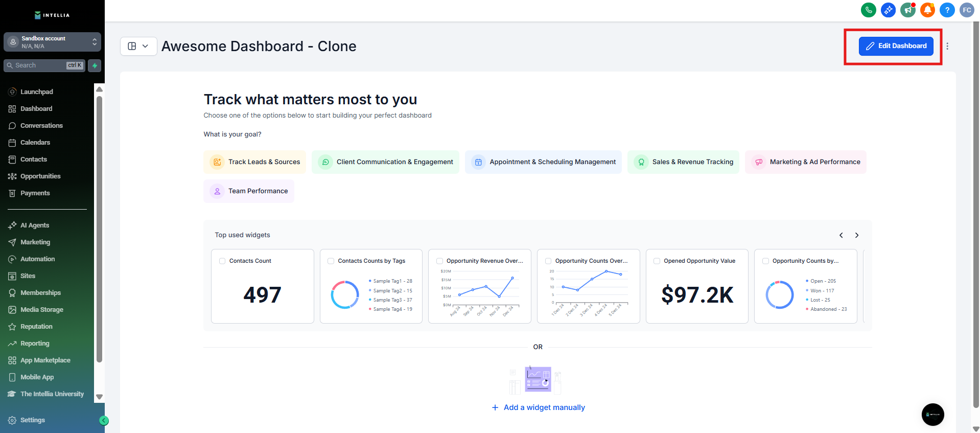This screenshot has width=980, height=433.
Task: Click the Reputation star icon
Action: click(12, 327)
